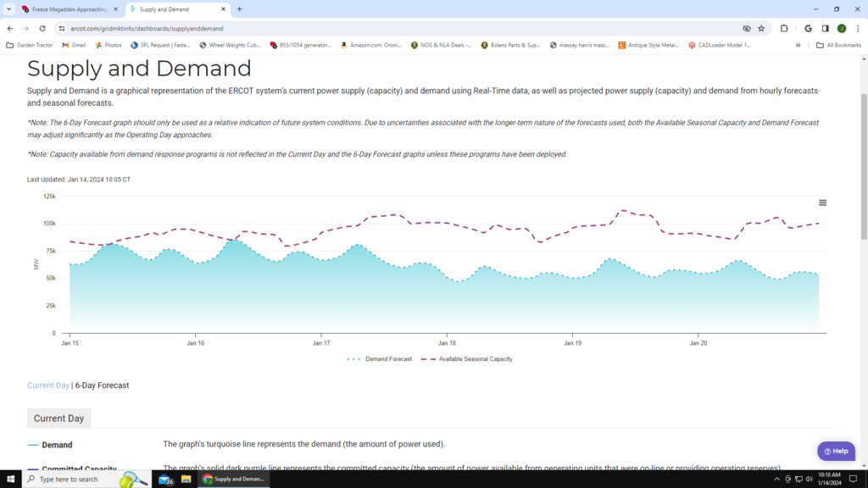Open the Chrome three-dot menu
Screen dimensions: 868x488
point(858,28)
